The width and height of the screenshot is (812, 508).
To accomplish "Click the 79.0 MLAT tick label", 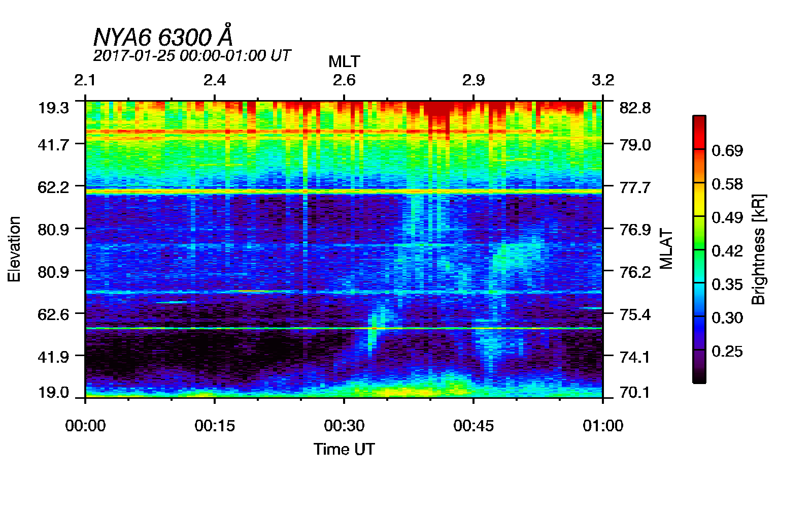I will (x=635, y=145).
